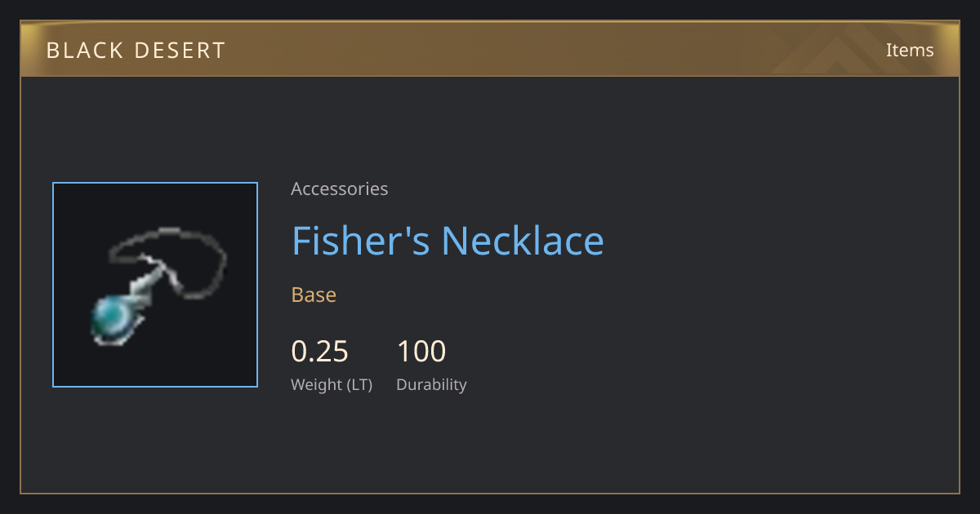
Task: Click the Base grade label
Action: (x=314, y=295)
